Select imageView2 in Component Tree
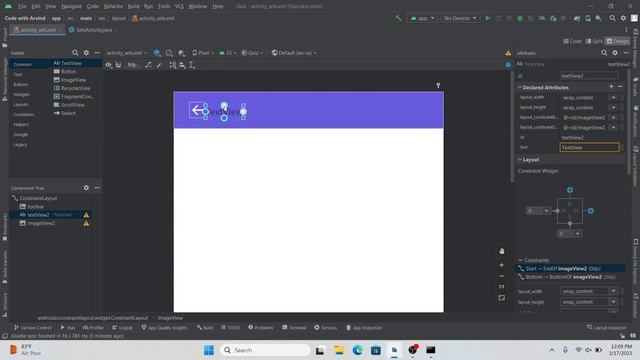The width and height of the screenshot is (640, 360). tap(41, 223)
